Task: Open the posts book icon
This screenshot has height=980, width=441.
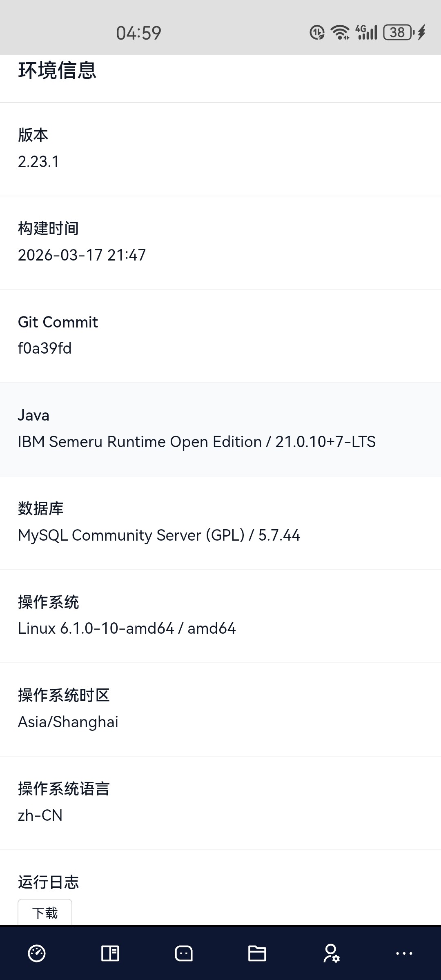Action: point(110,953)
